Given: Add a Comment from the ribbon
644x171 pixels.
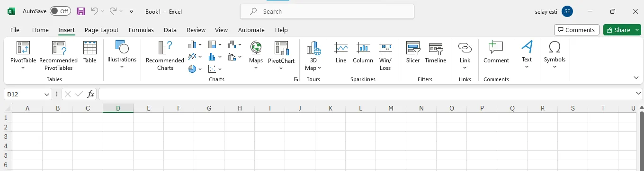Looking at the screenshot, I should tap(496, 52).
